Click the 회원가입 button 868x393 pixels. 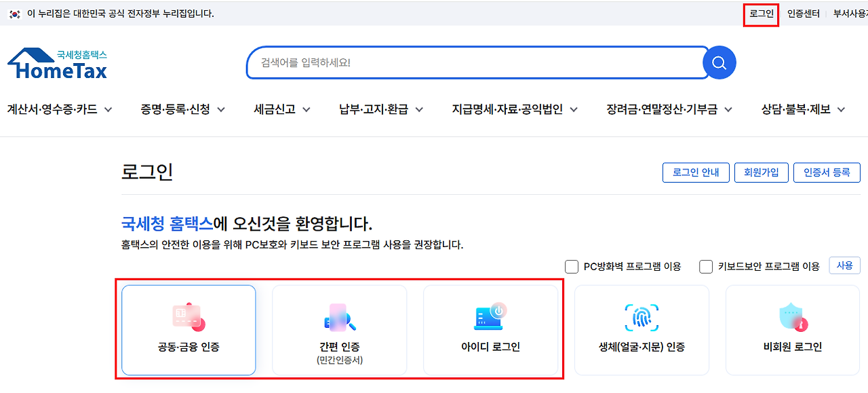tap(761, 172)
